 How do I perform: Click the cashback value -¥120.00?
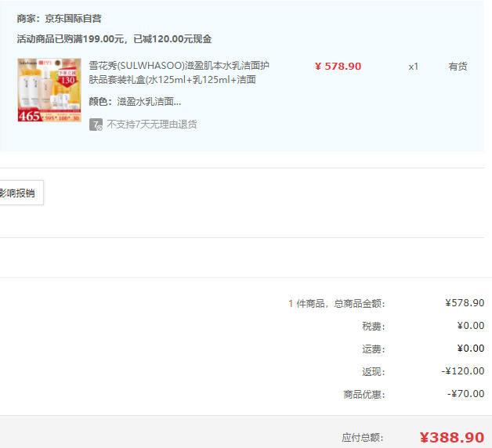[463, 370]
